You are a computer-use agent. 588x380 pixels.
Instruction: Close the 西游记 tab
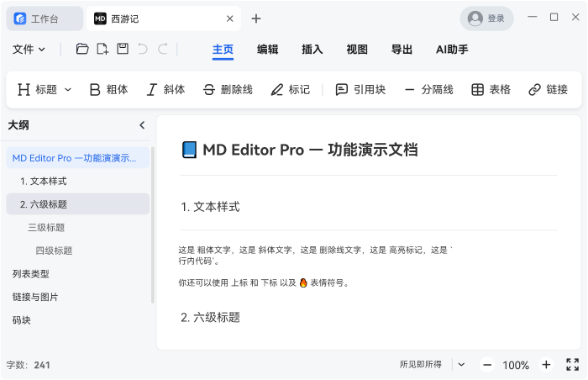tap(230, 18)
